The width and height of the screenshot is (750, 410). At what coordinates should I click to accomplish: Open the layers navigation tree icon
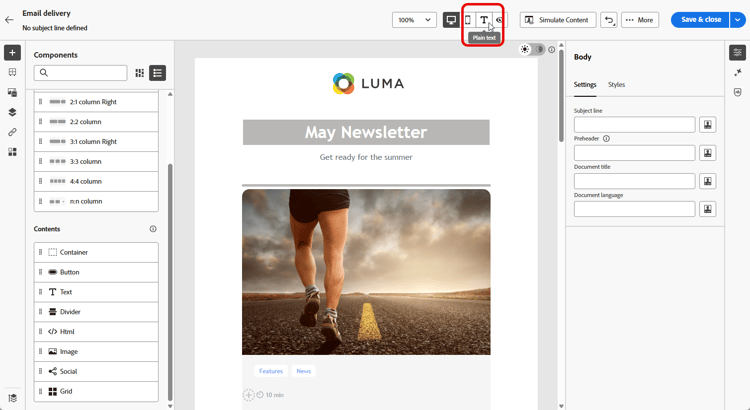tap(12, 112)
